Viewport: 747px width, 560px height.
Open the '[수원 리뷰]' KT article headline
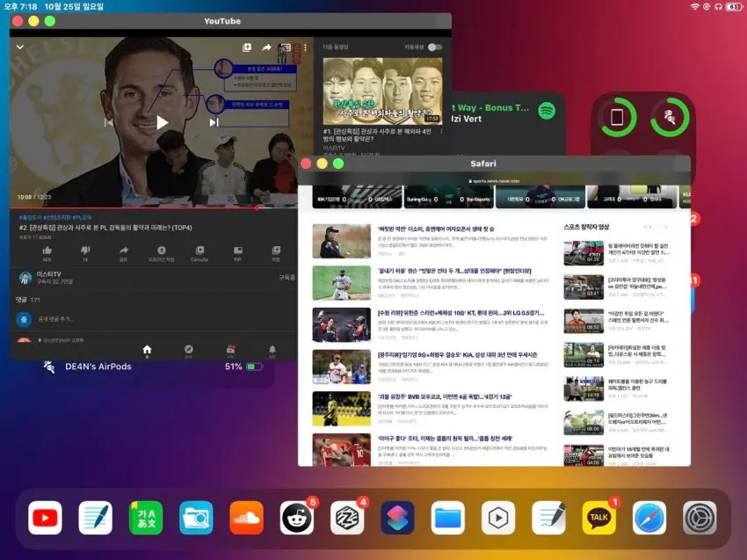point(461,313)
